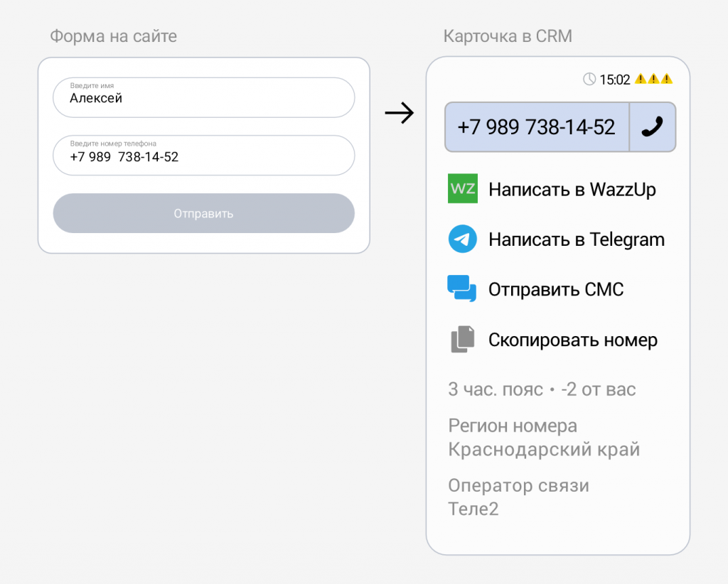Click the time zone info line

(542, 389)
